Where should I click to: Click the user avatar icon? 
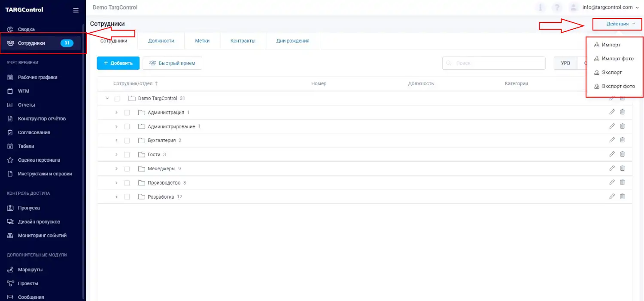point(573,7)
